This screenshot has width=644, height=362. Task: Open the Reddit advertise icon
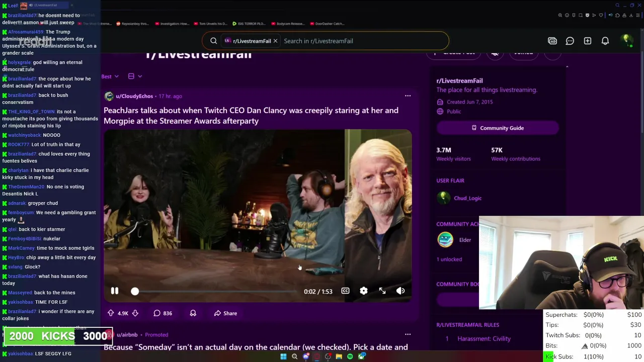pyautogui.click(x=552, y=41)
